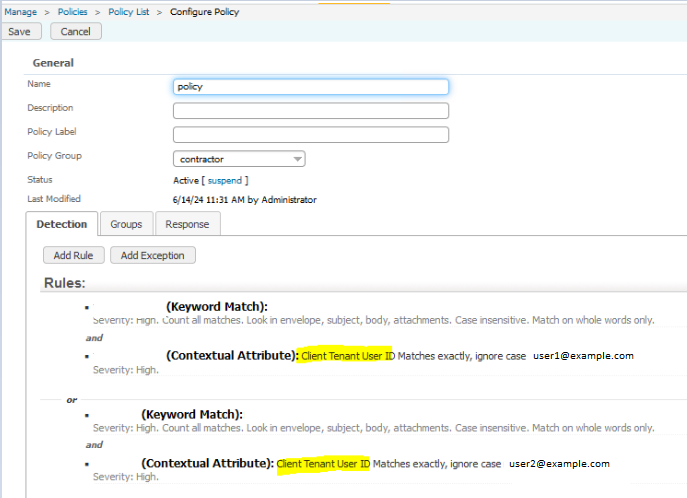687x498 pixels.
Task: Click highlighted Client Tenant User ID in user2 rule
Action: click(x=323, y=464)
